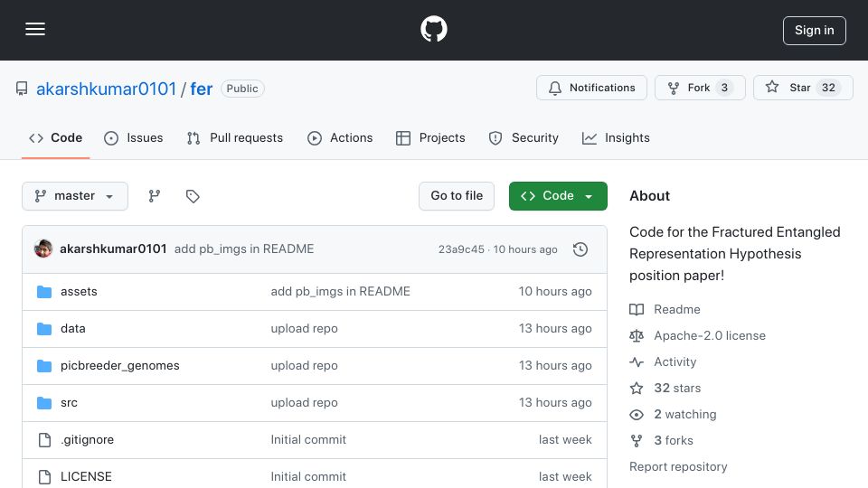View the 32 stars link
The width and height of the screenshot is (868, 488).
coord(665,389)
